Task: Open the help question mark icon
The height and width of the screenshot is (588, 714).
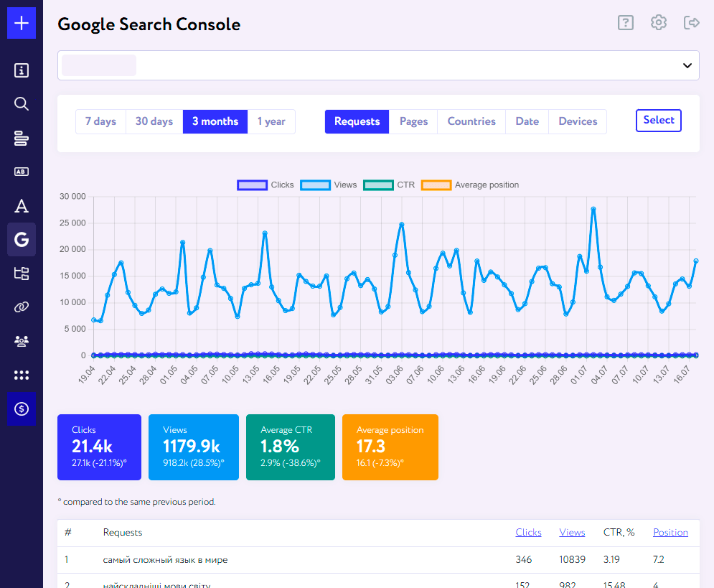Action: click(x=626, y=22)
